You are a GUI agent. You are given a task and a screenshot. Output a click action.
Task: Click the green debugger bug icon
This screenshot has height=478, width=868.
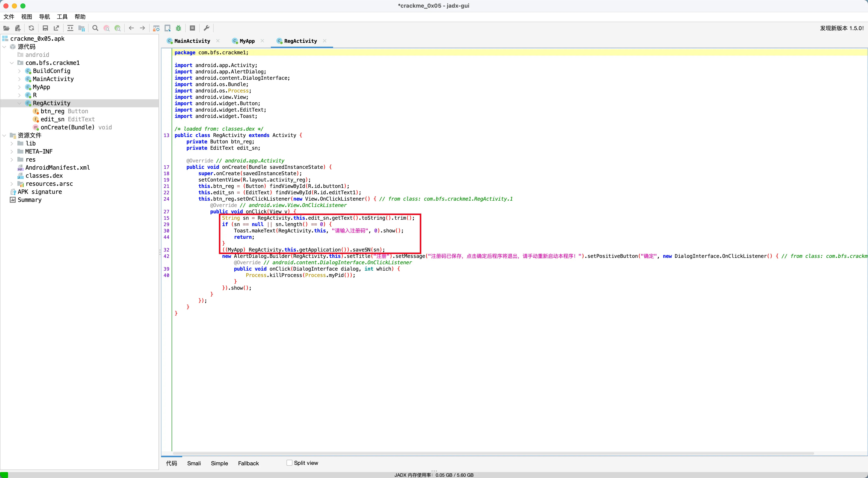(179, 28)
